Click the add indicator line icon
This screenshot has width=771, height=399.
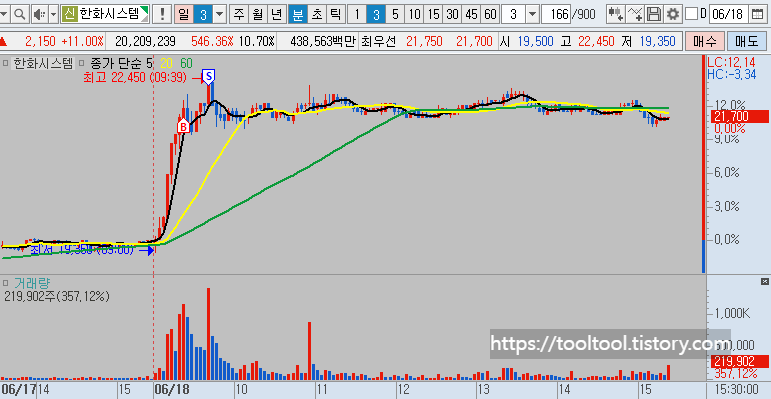point(635,15)
